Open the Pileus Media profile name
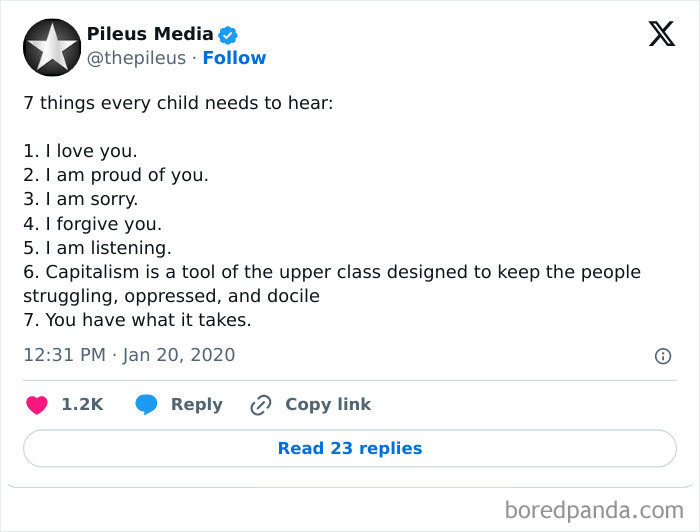 (150, 35)
